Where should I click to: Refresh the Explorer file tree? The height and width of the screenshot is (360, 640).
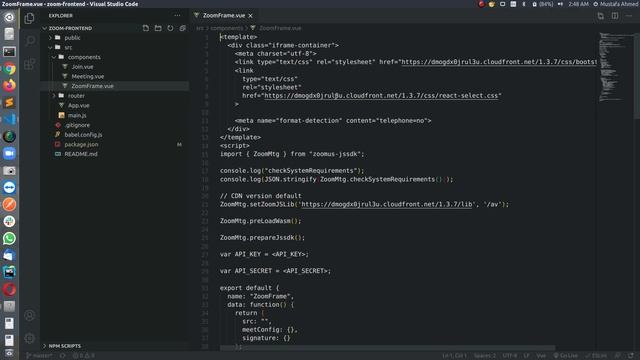170,28
